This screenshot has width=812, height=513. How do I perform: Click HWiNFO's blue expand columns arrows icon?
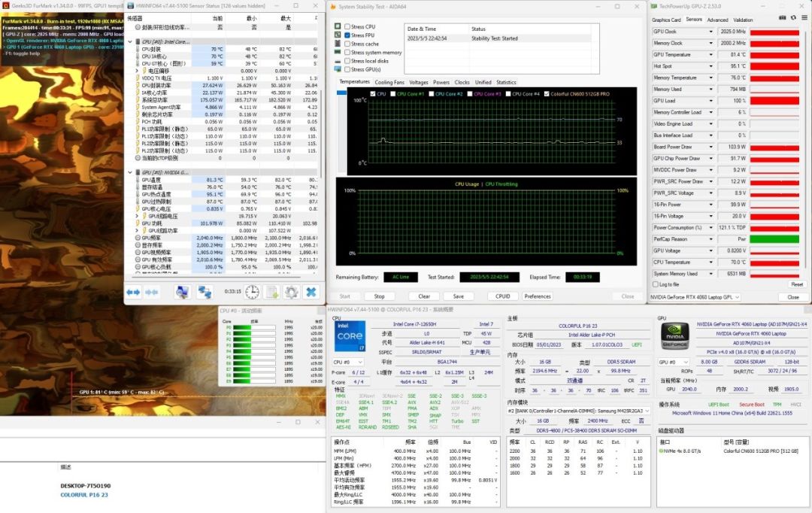[133, 291]
